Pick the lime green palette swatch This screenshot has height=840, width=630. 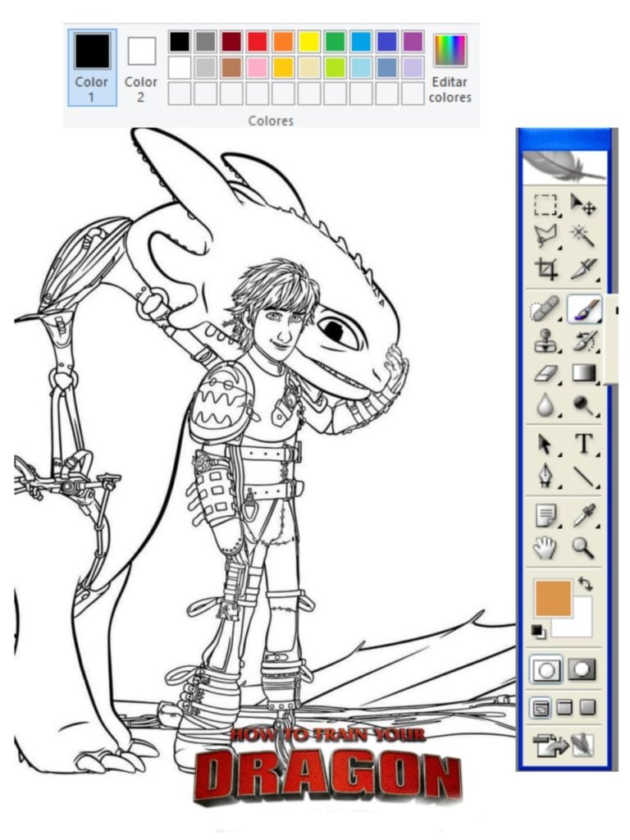point(335,67)
